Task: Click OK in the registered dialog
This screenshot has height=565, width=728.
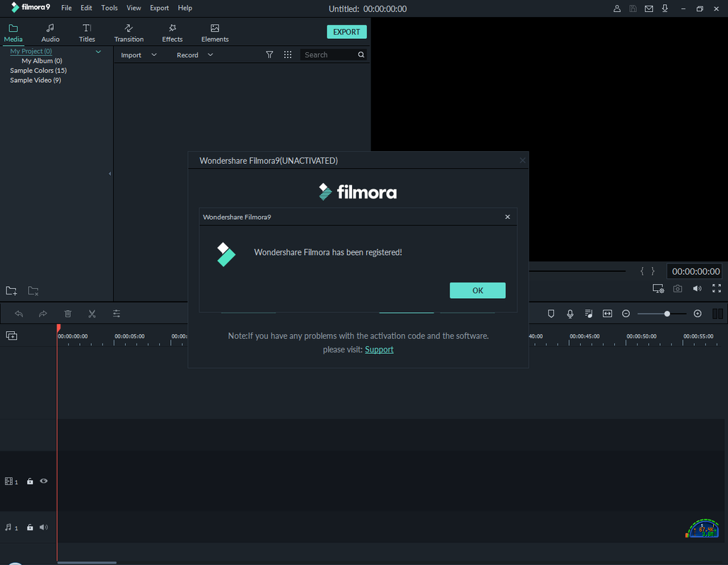Action: tap(477, 290)
